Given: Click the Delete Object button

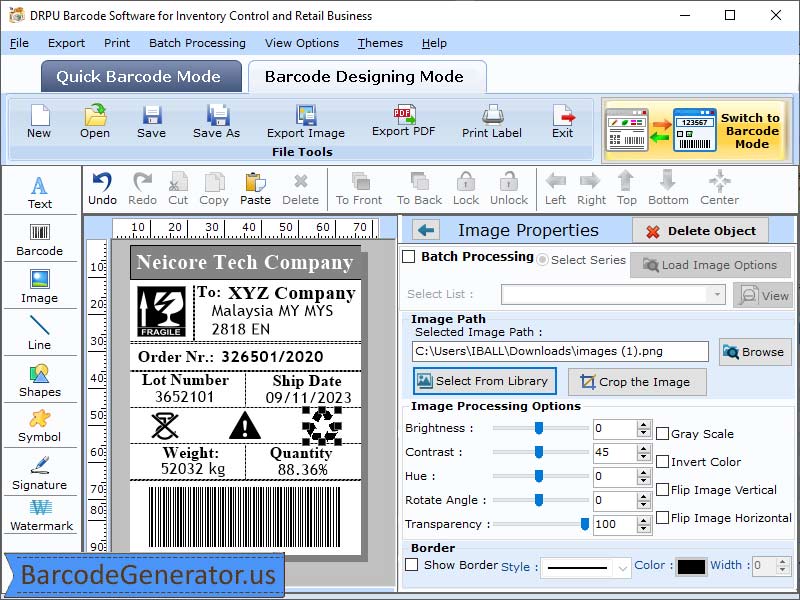Looking at the screenshot, I should [x=701, y=231].
